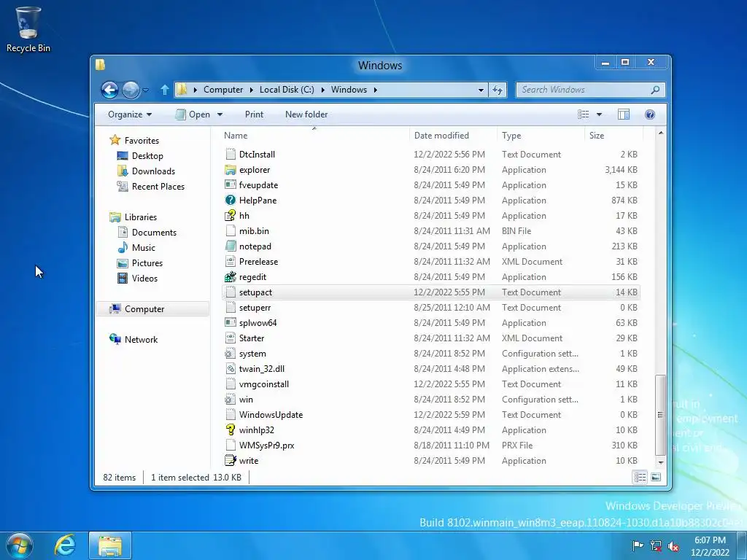Switch to large thumbnails view in status bar
747x560 pixels.
[x=656, y=477]
